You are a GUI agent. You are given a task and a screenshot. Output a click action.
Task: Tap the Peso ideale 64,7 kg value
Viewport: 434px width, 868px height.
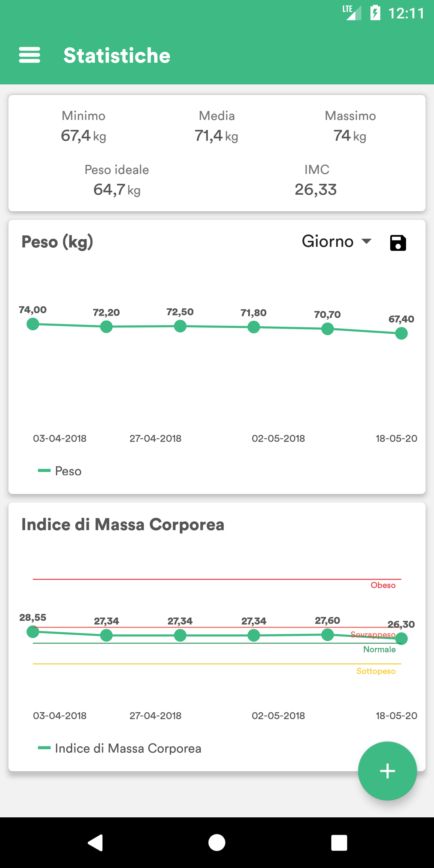coord(117,189)
